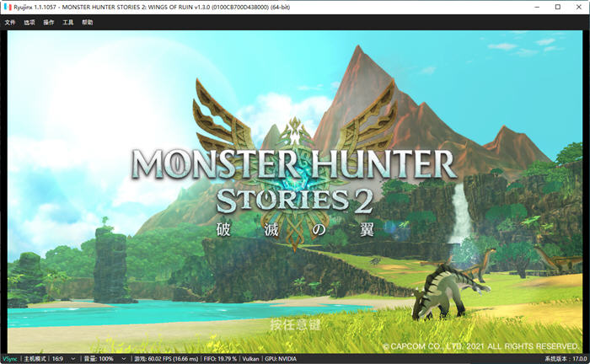Open the 工具 (Tools) menu

tap(67, 23)
